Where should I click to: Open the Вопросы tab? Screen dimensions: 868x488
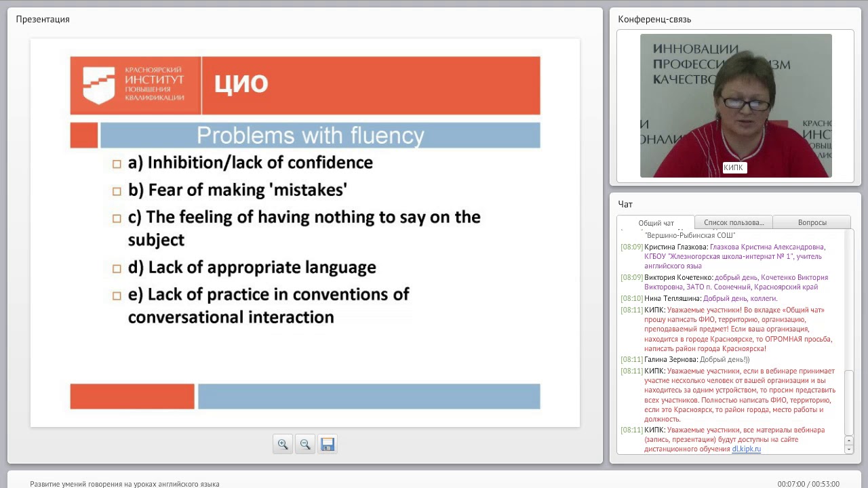click(x=812, y=222)
